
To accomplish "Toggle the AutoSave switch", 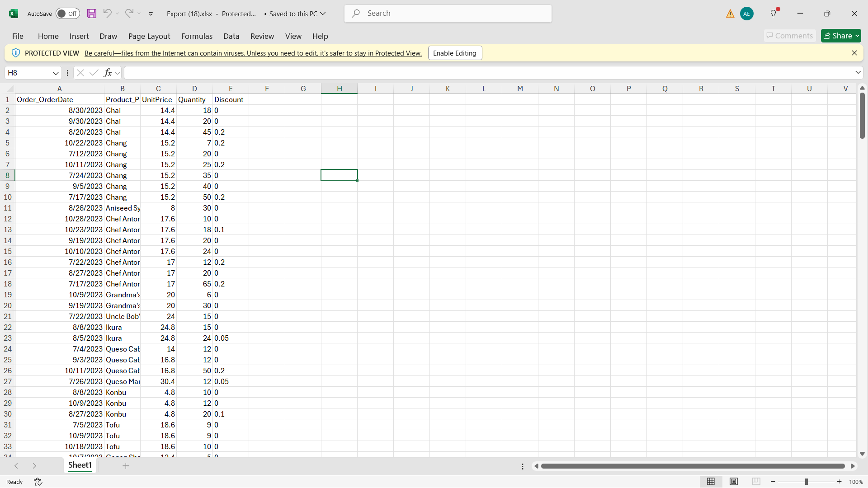I will 68,14.
